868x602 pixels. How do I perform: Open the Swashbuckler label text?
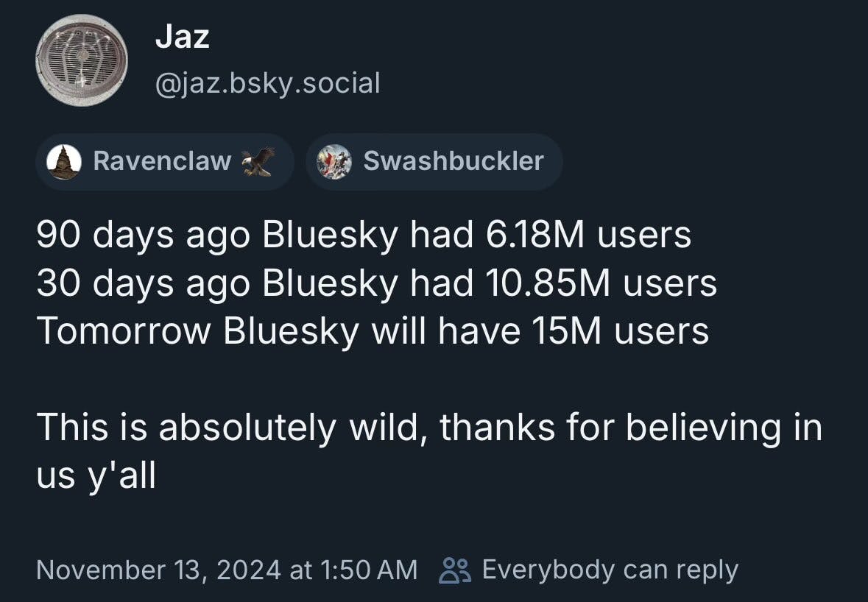tap(453, 161)
